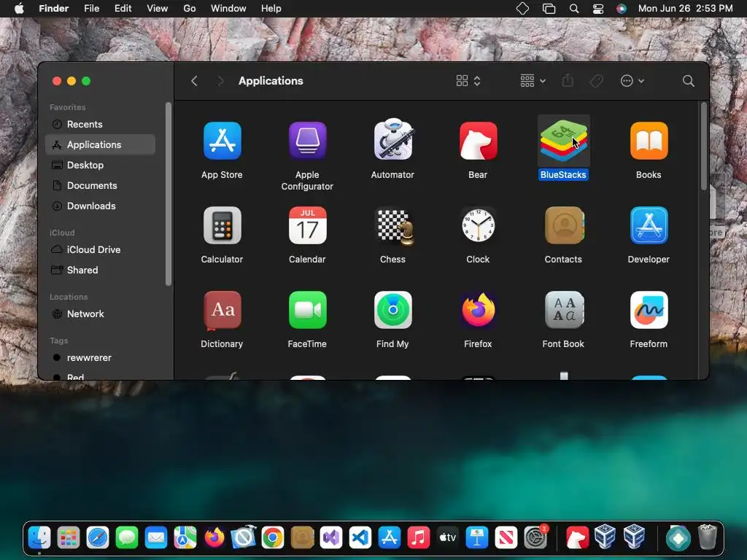Open Apple TV from the Dock
This screenshot has width=747, height=560.
[x=447, y=538]
